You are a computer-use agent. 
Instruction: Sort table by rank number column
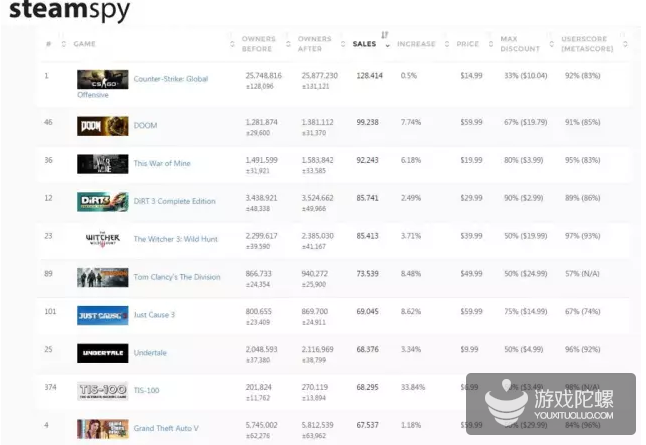click(49, 44)
